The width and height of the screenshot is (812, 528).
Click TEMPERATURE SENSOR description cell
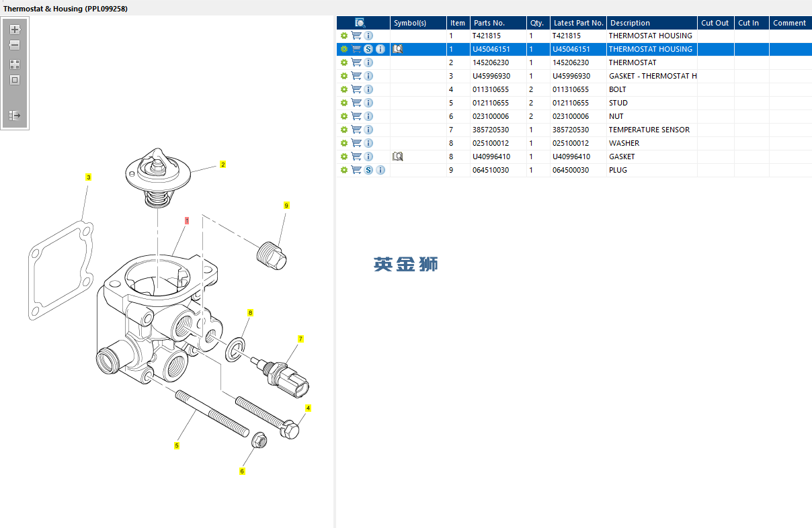coord(652,130)
